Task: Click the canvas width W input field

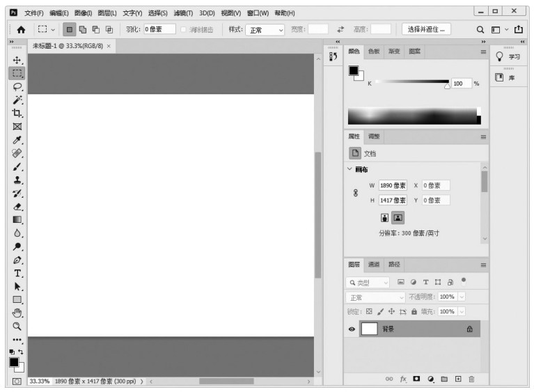Action: [393, 186]
